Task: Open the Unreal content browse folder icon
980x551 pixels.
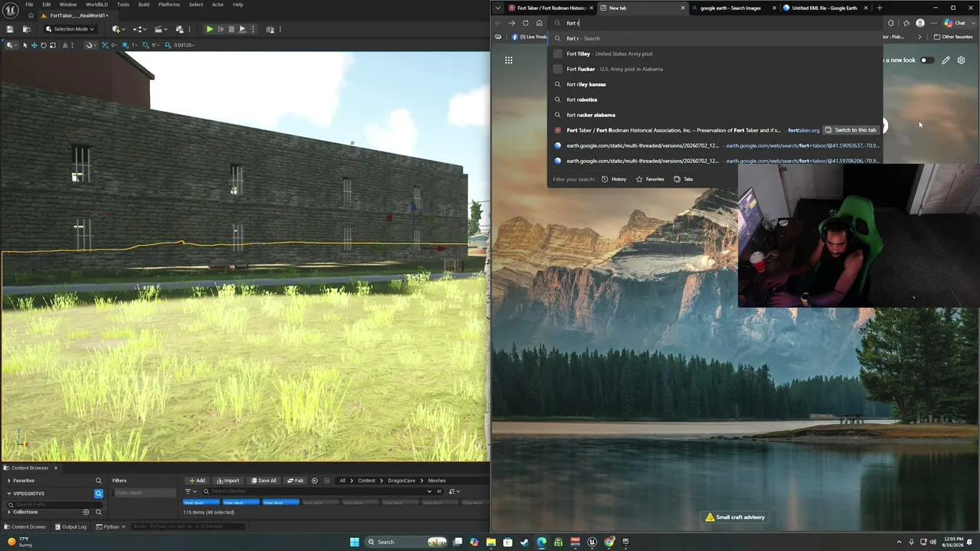Action: 25,29
